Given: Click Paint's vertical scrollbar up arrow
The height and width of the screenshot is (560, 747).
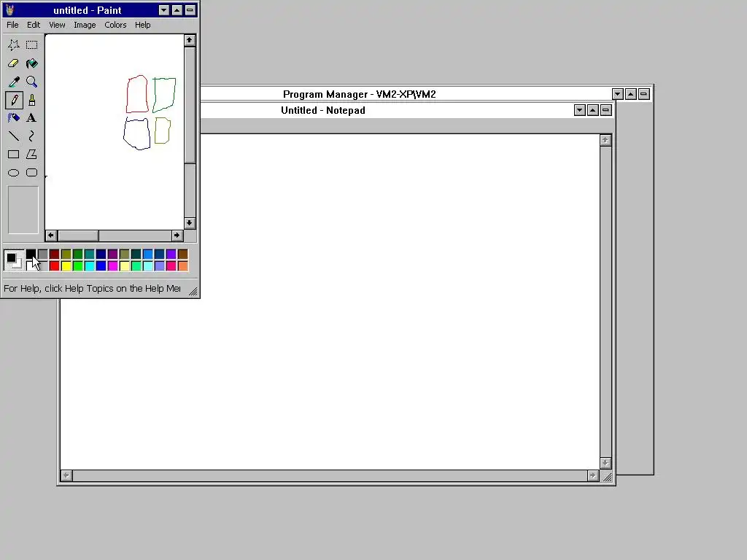Looking at the screenshot, I should click(x=190, y=40).
